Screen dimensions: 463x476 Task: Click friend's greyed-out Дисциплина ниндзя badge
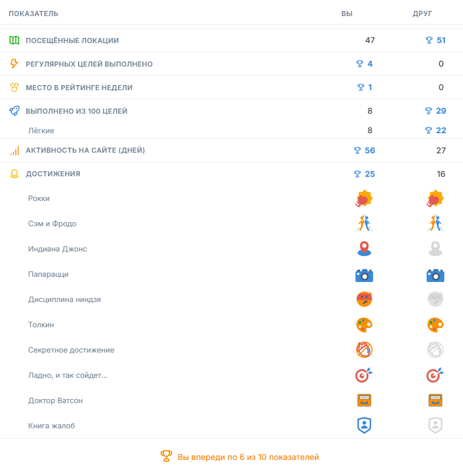(x=435, y=299)
